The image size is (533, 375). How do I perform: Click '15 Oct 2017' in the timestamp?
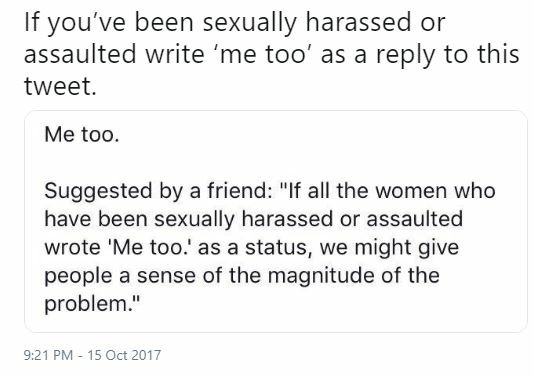click(124, 355)
